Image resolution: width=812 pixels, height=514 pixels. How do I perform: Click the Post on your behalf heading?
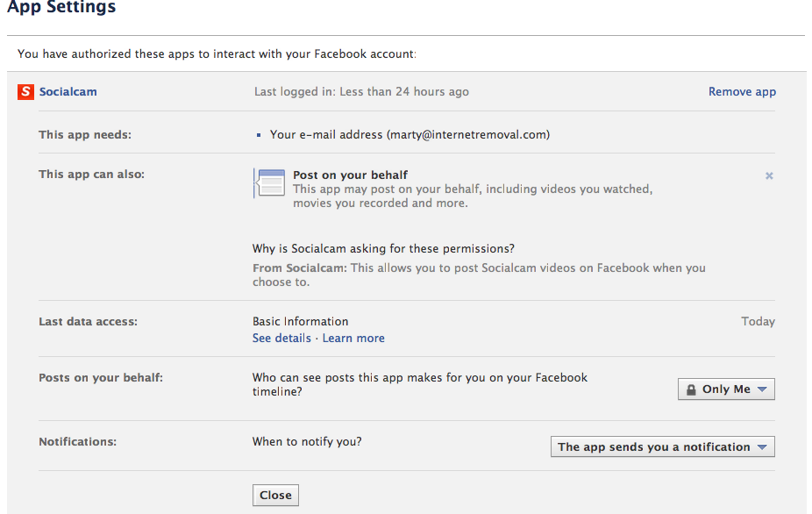[350, 175]
